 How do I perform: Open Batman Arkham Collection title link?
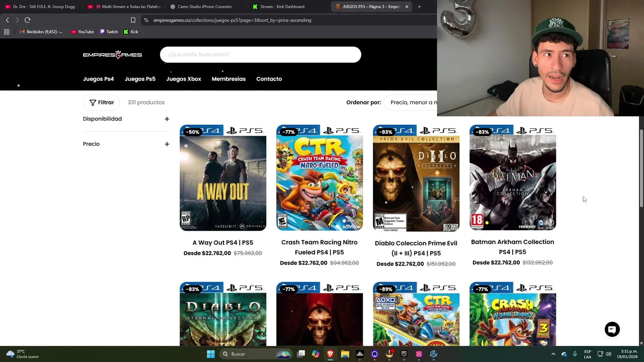[513, 247]
